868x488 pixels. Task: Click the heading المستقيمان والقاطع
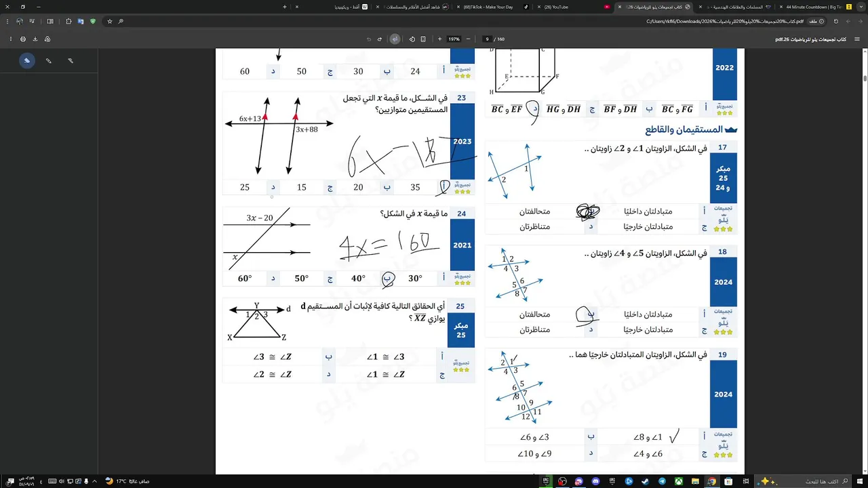(684, 129)
